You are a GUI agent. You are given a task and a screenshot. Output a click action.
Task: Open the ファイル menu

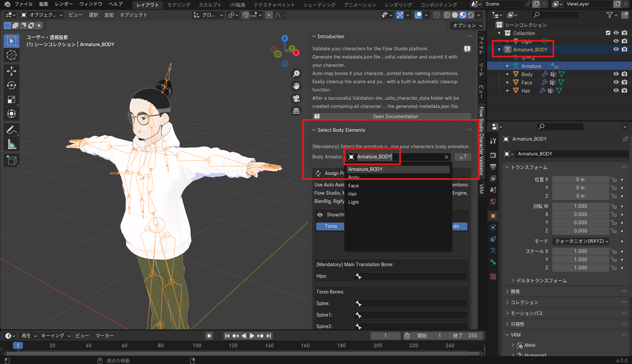(23, 4)
